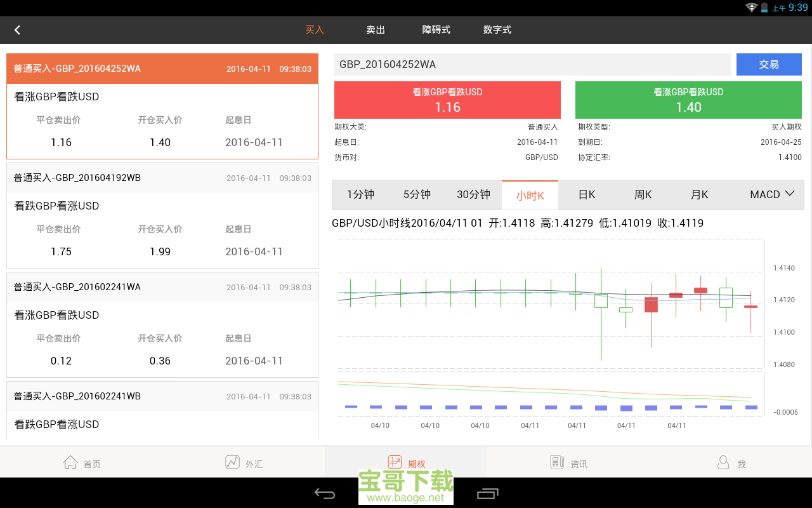Select the 30分钟 chart period
The width and height of the screenshot is (812, 508).
473,195
